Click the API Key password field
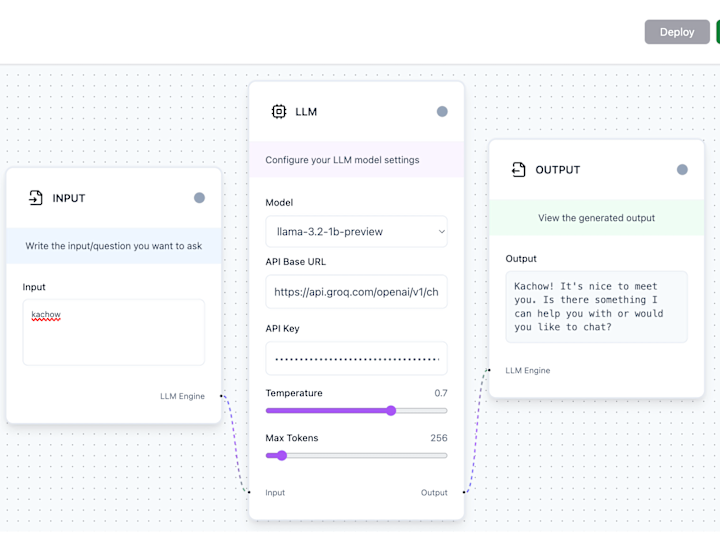The image size is (720, 540). coord(356,359)
